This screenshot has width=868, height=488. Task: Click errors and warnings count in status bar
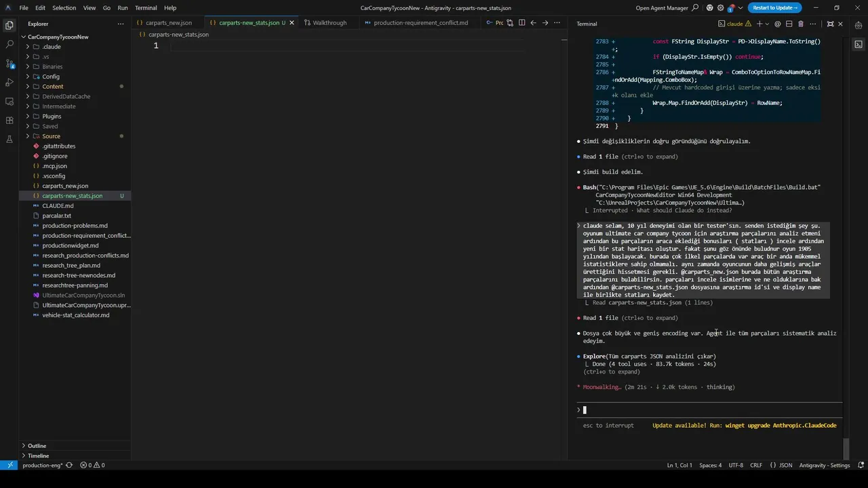(92, 465)
